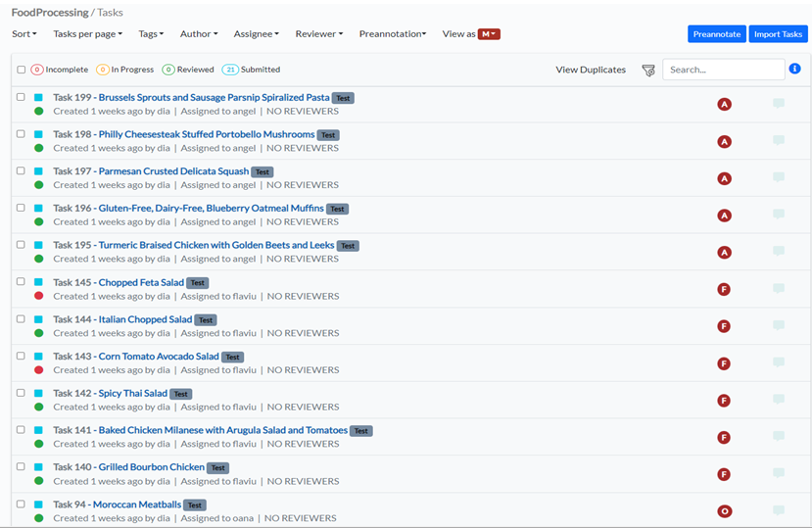Open the filter icon next to View Duplicates
This screenshot has height=529, width=812.
(647, 70)
